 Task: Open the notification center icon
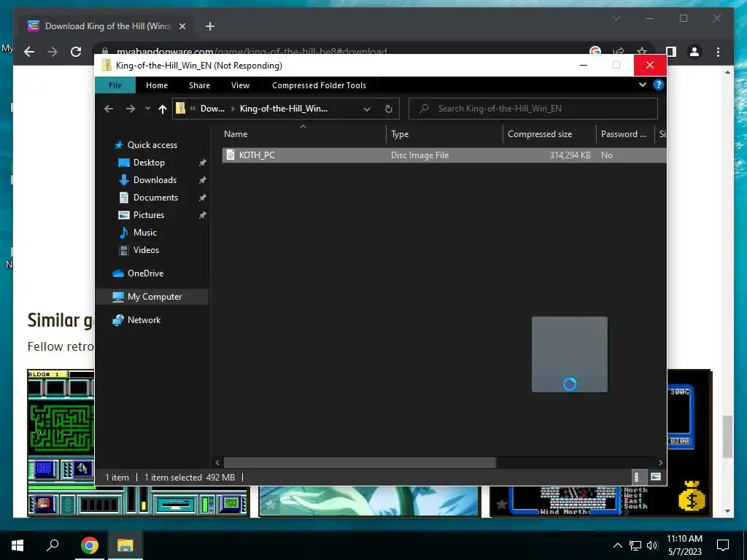click(723, 545)
